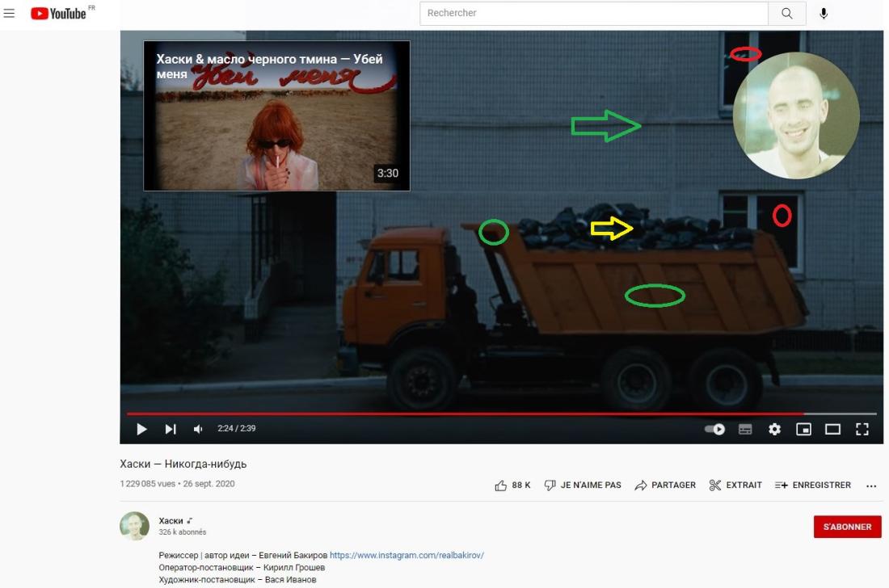Click the magnifying glass search button

[x=787, y=13]
